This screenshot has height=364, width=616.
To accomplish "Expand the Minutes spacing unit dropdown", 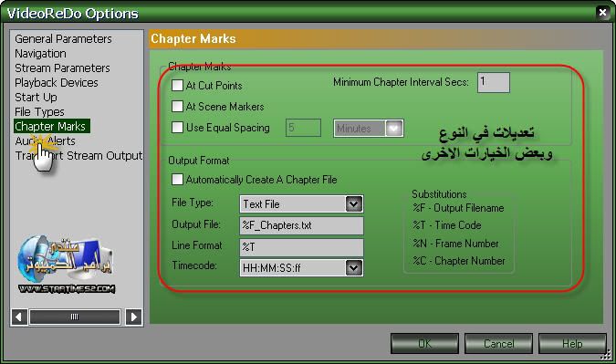I will 369,129.
